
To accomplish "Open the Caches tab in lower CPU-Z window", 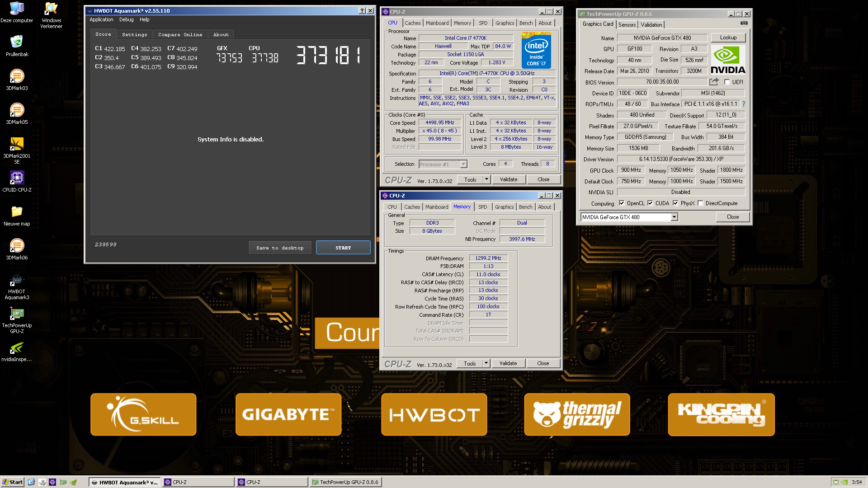I will click(412, 207).
